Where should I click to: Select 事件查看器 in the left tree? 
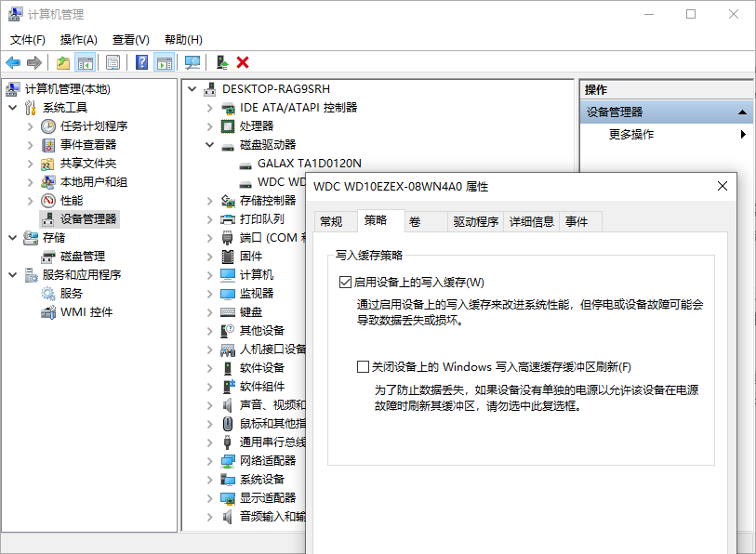[x=88, y=145]
